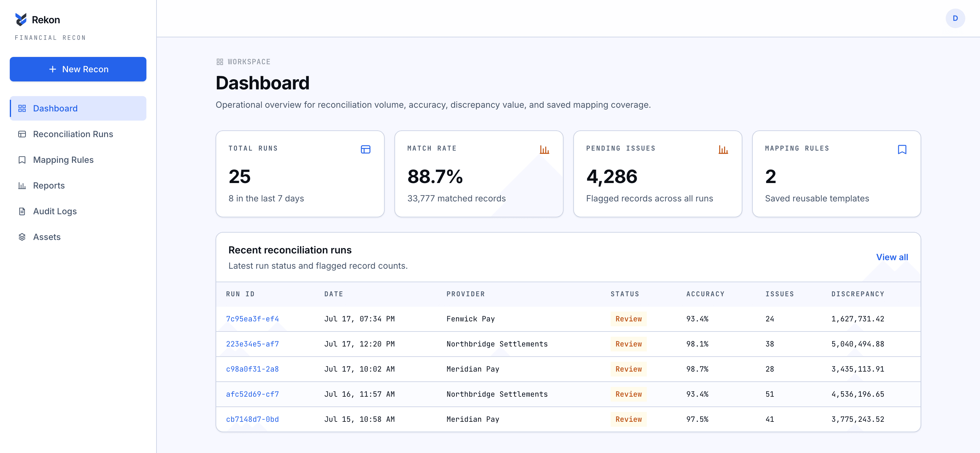The image size is (980, 453).
Task: Click the Recent reconciliation runs heading
Action: click(x=290, y=250)
